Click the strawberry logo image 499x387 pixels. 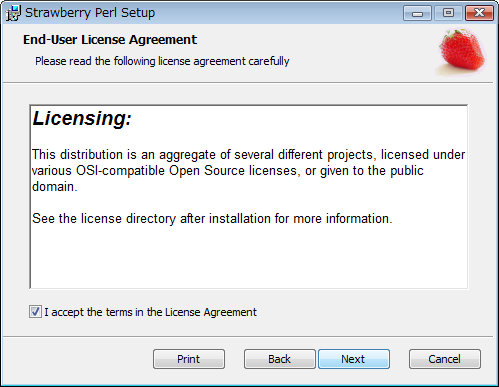click(461, 52)
